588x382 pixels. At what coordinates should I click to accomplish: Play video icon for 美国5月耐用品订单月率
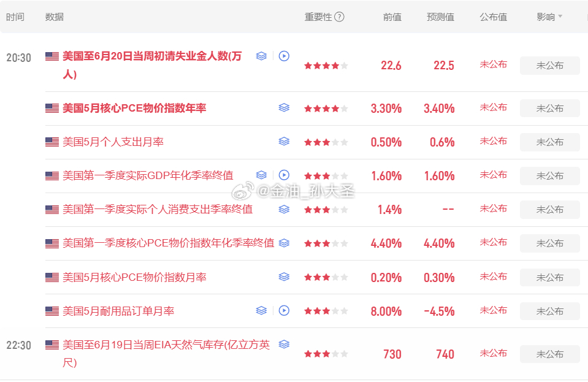click(284, 311)
